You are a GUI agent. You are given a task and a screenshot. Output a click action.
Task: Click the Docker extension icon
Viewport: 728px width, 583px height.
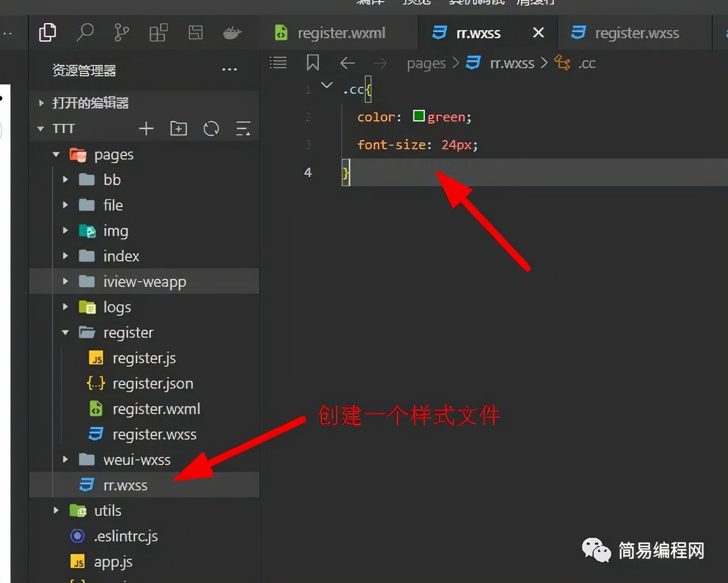(x=231, y=33)
